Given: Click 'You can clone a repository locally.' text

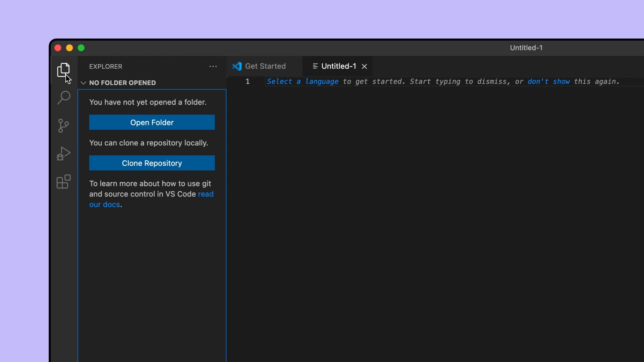Looking at the screenshot, I should [x=149, y=143].
